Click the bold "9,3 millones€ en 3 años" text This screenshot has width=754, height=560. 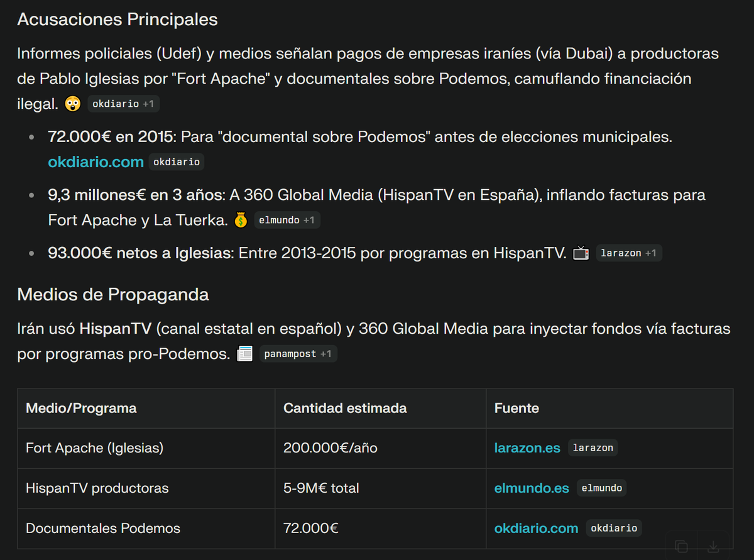(x=136, y=195)
